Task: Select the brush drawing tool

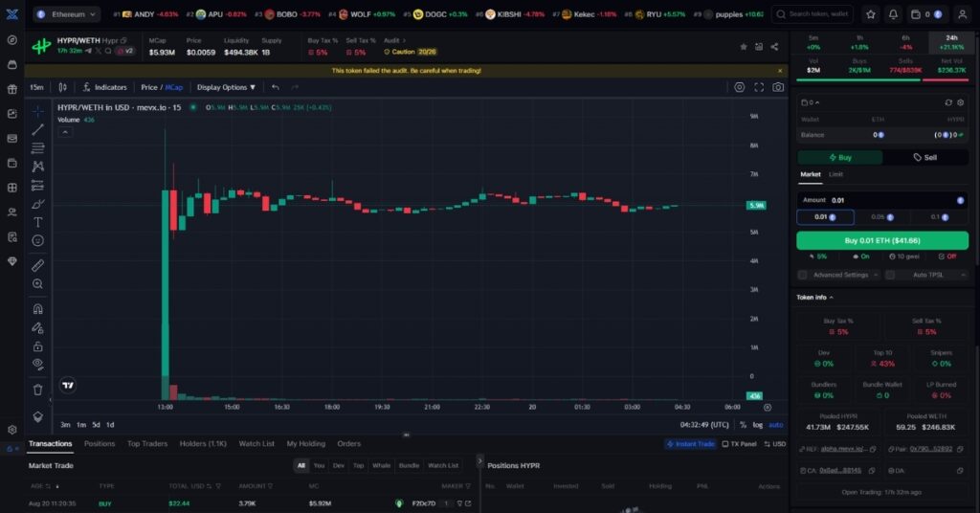Action: click(37, 204)
